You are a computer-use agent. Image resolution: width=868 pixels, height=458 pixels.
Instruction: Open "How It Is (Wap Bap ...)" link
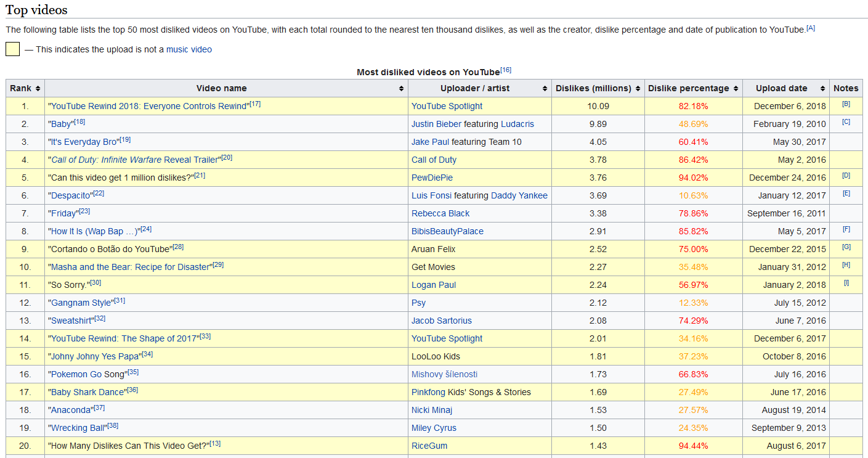[x=94, y=231]
